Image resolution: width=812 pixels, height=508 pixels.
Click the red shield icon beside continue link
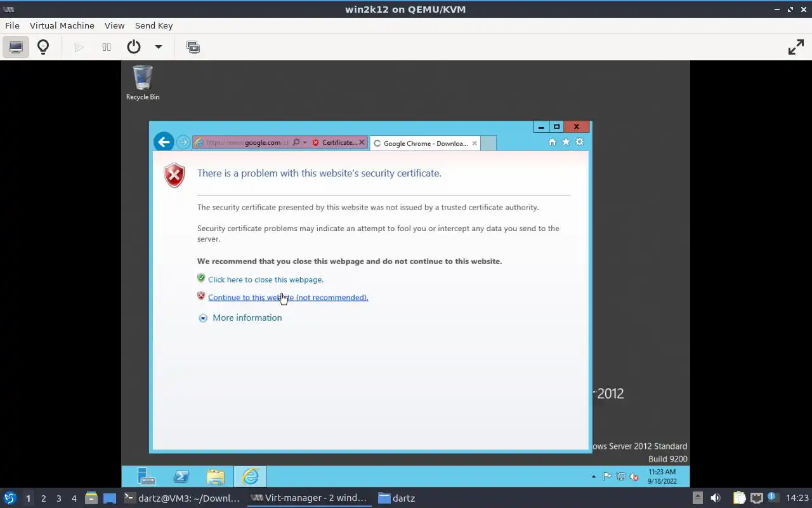pos(201,296)
